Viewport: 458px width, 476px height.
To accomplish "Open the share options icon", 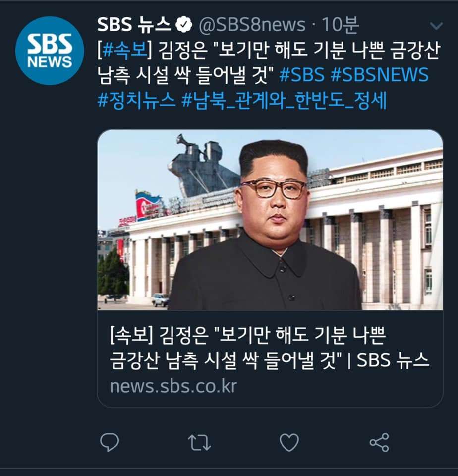I will (x=379, y=442).
